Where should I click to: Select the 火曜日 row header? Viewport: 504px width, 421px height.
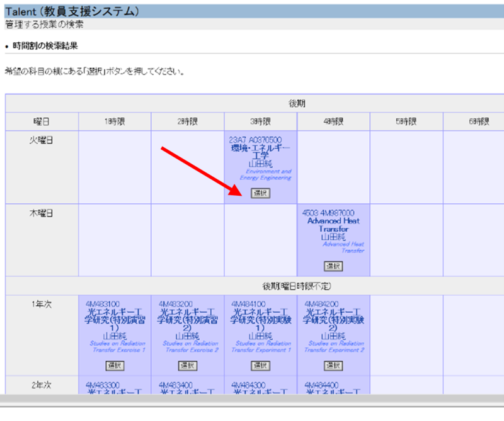pos(42,140)
